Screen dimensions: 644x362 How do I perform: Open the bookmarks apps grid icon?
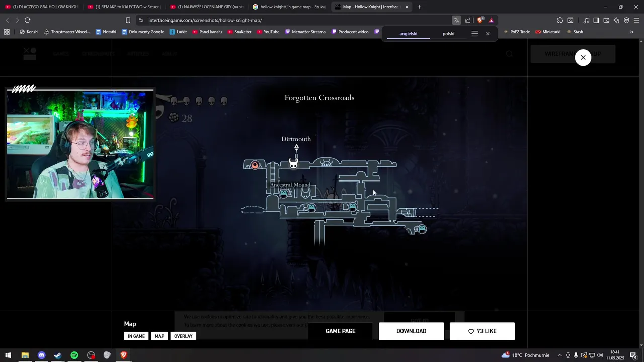(7, 32)
